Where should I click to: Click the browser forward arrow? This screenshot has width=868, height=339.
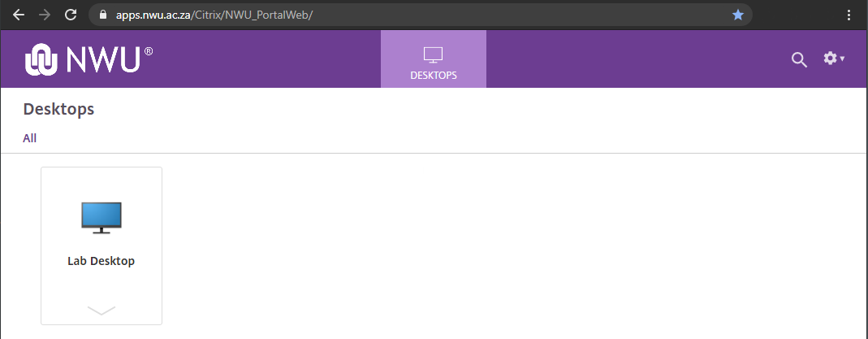(x=45, y=15)
